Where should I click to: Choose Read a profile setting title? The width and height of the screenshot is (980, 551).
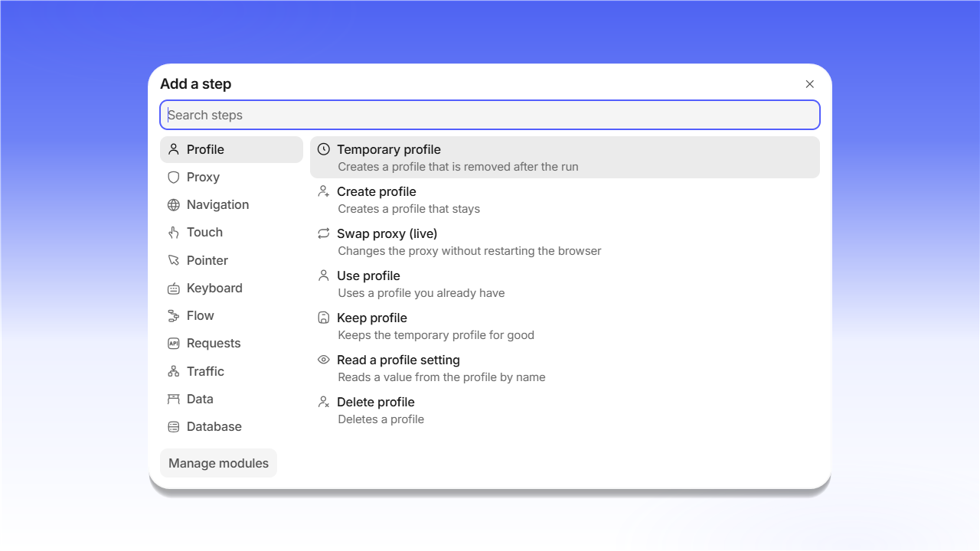coord(398,360)
